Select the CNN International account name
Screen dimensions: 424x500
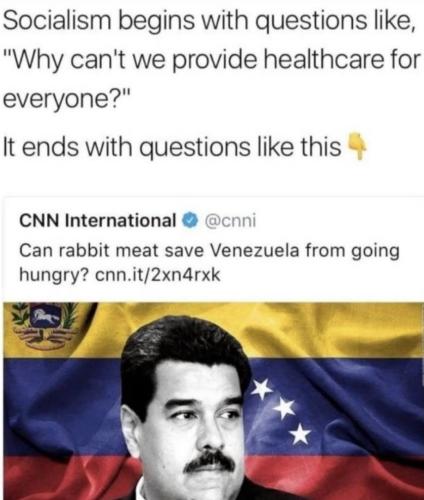coord(97,221)
